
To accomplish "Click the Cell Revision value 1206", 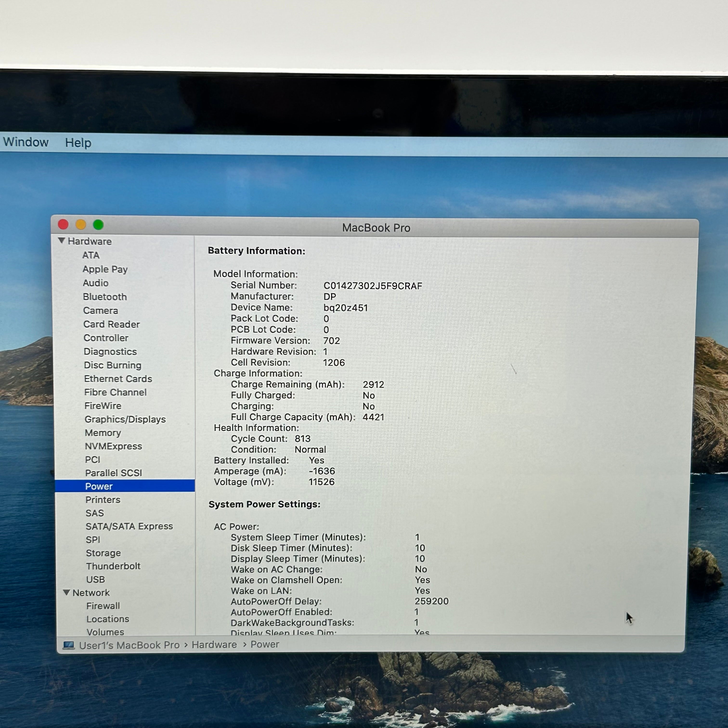I will coord(334,363).
